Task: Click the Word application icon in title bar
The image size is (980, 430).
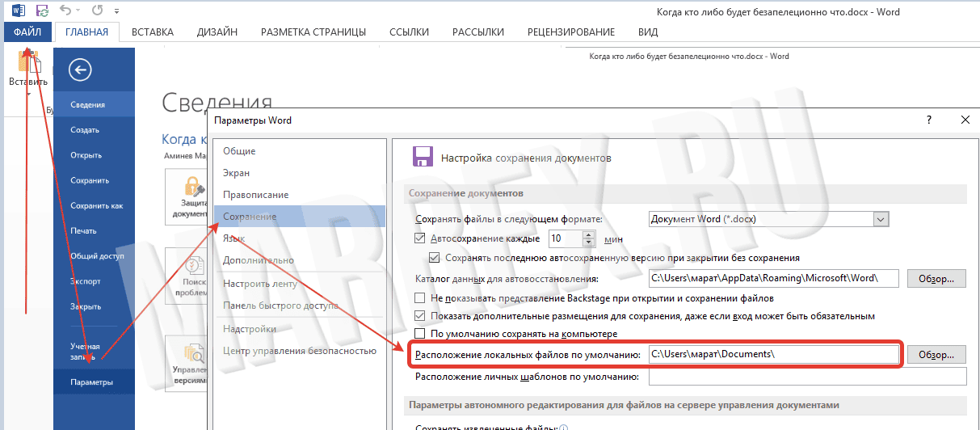Action: [x=19, y=11]
